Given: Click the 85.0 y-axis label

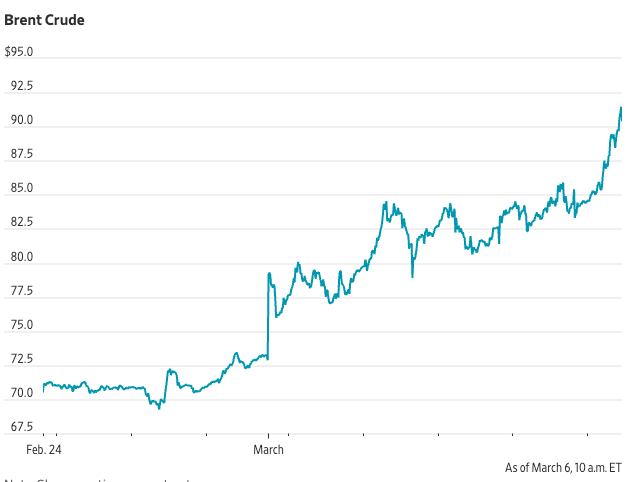Looking at the screenshot, I should [21, 188].
